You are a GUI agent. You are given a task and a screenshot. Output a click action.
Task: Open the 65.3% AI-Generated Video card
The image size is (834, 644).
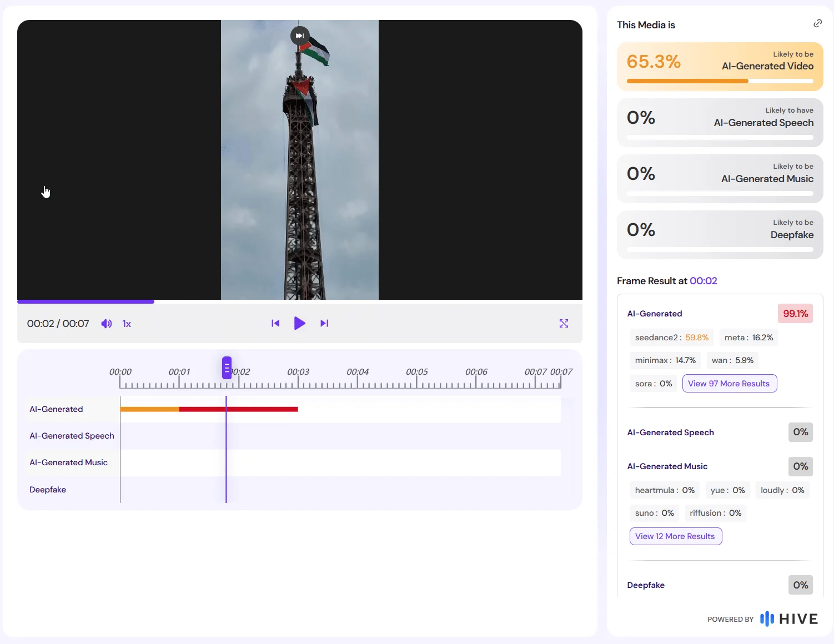[720, 67]
